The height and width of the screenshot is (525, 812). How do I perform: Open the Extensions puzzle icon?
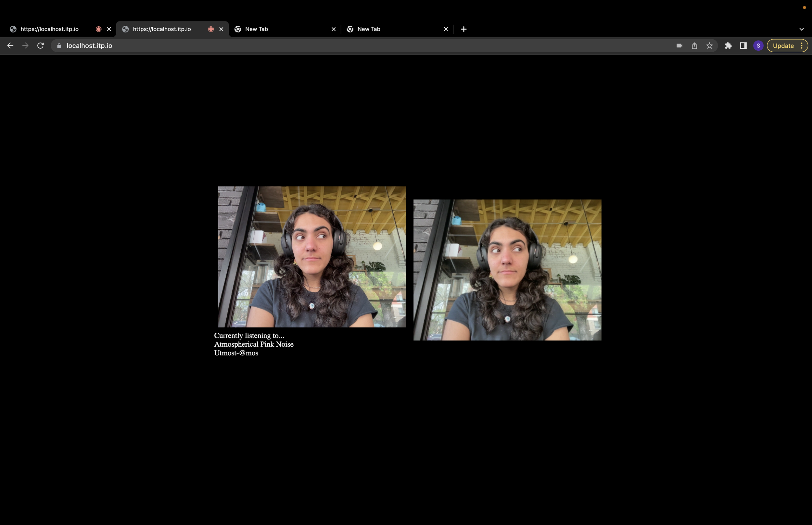728,46
